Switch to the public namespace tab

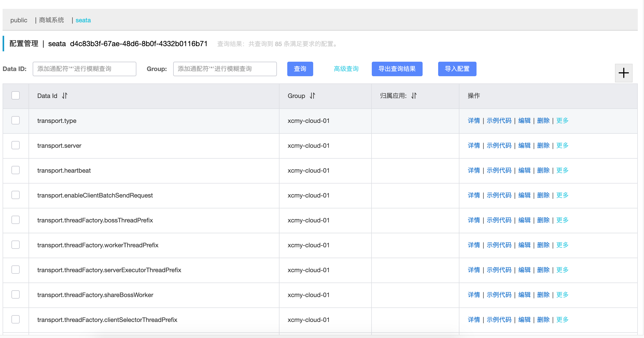tap(19, 20)
